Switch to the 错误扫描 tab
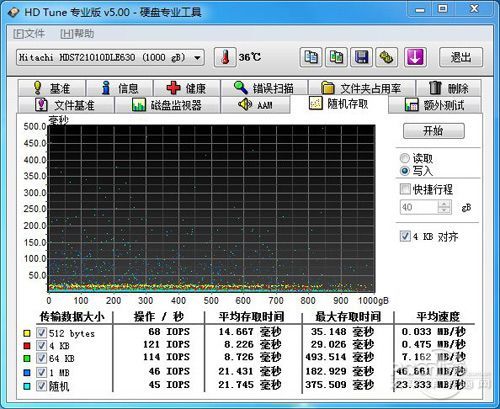 [x=264, y=88]
